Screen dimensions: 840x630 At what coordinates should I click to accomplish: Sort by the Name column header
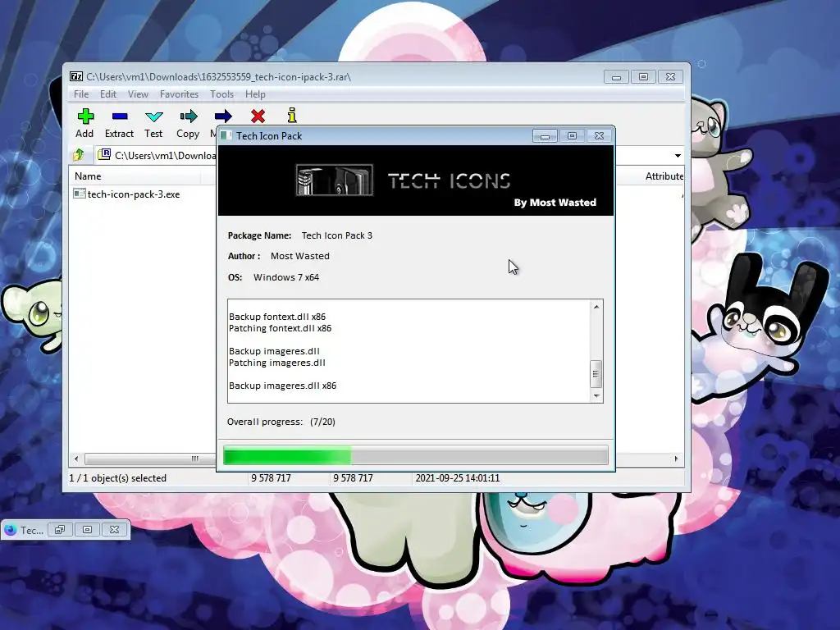[88, 176]
